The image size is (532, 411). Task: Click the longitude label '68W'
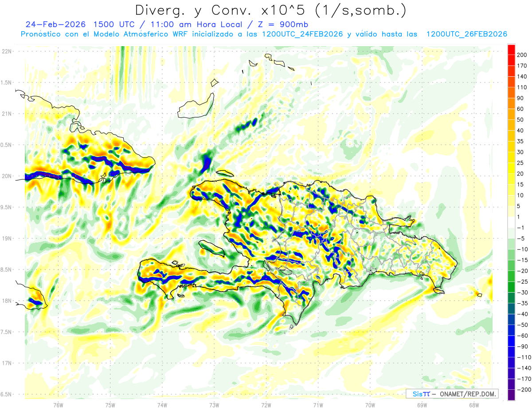(x=474, y=405)
